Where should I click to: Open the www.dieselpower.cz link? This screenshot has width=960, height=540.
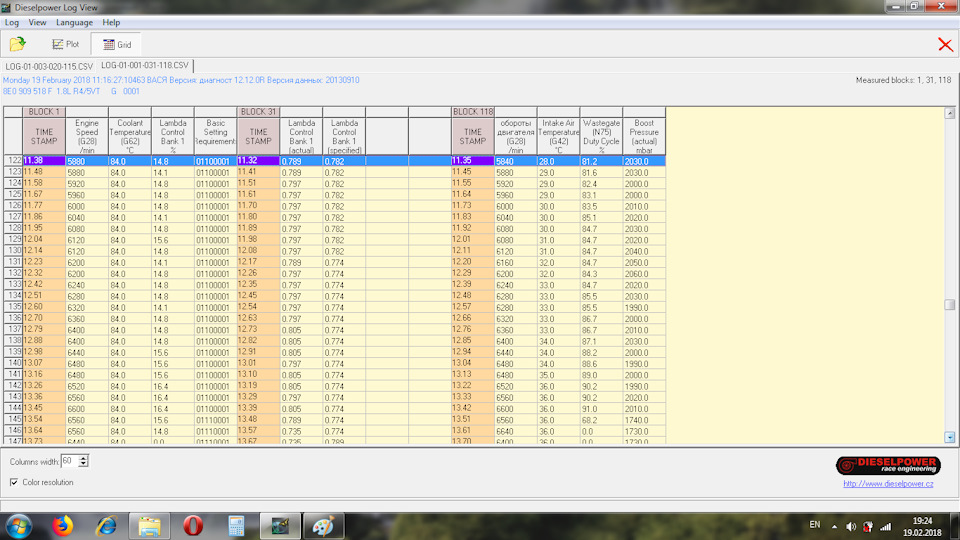tap(888, 484)
